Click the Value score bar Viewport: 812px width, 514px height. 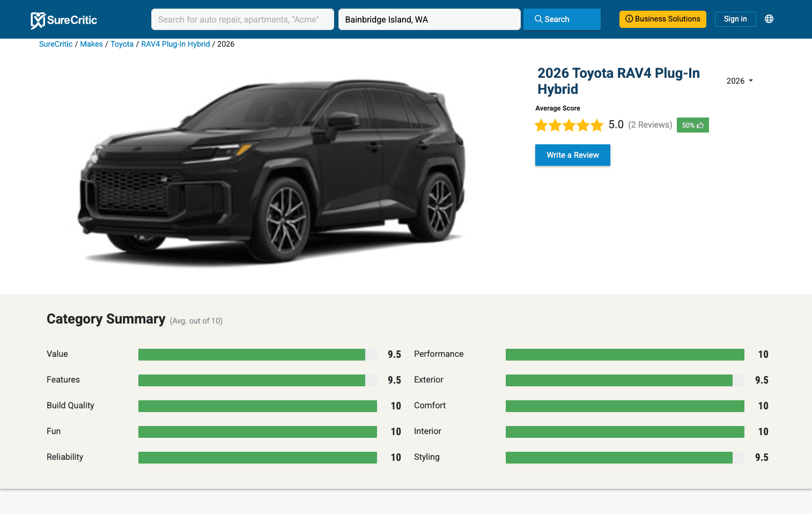257,355
